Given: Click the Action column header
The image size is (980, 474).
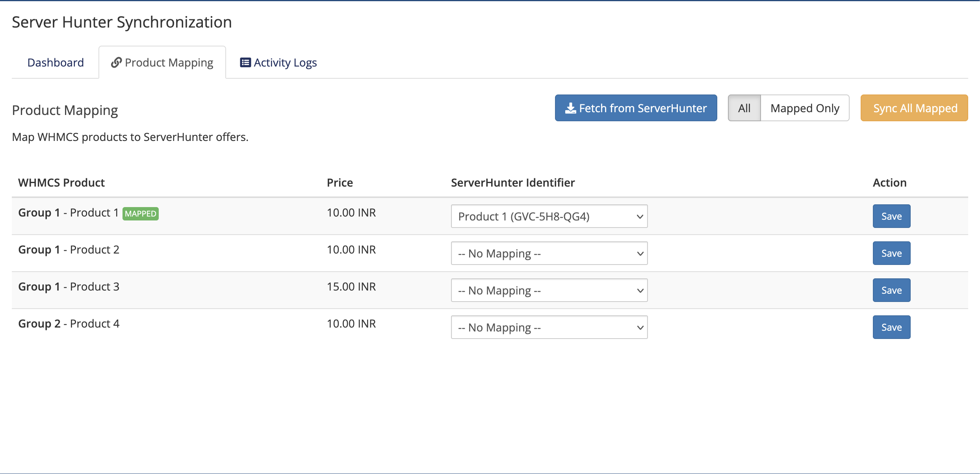Looking at the screenshot, I should (890, 183).
